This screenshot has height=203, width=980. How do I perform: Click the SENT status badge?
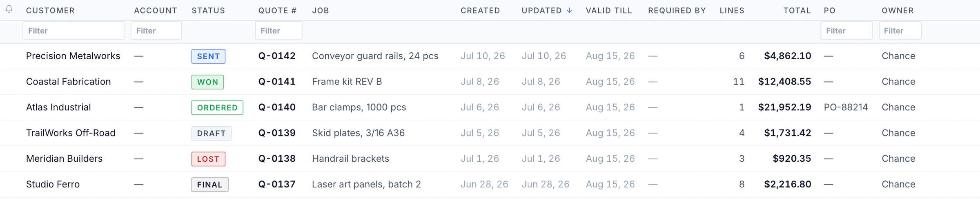[x=208, y=56]
